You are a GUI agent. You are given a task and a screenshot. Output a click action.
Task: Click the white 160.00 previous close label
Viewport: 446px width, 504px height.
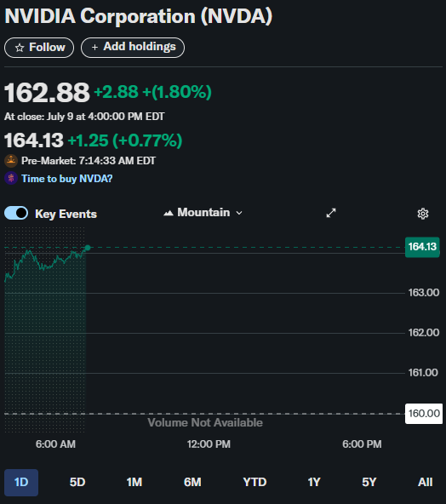pos(424,414)
